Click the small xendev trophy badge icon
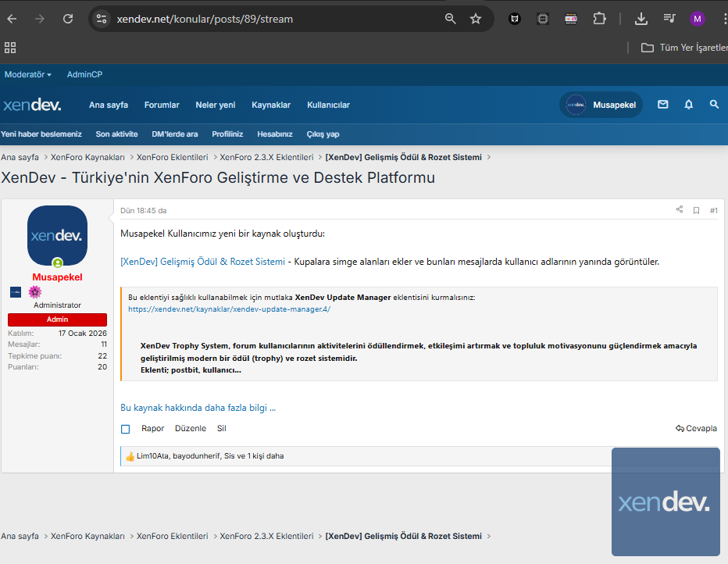Viewport: 728px width, 564px height. 16,292
